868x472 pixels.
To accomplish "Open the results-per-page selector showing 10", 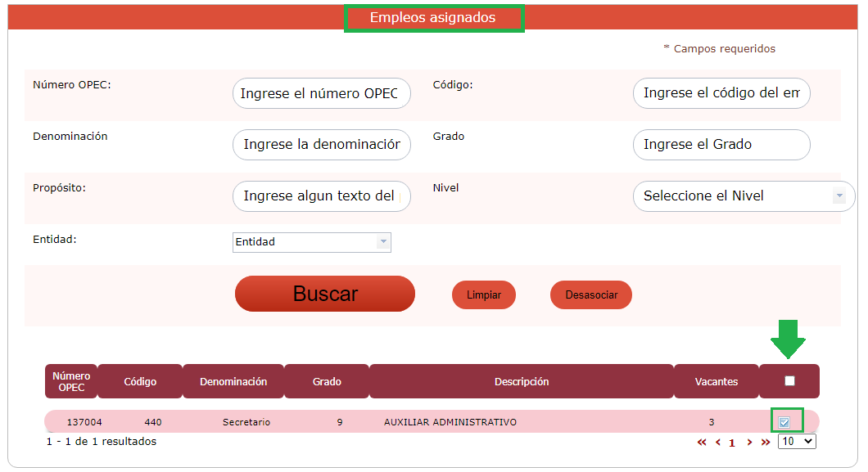I will (797, 442).
